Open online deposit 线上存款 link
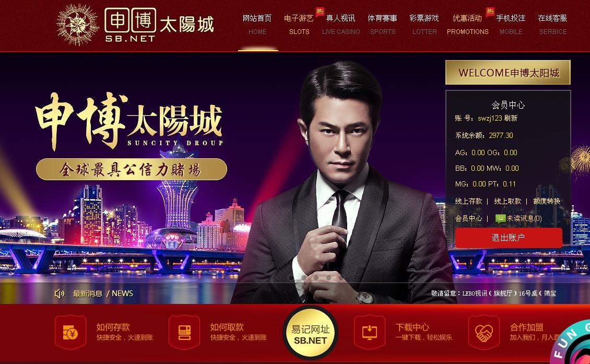The height and width of the screenshot is (364, 590). pyautogui.click(x=468, y=202)
